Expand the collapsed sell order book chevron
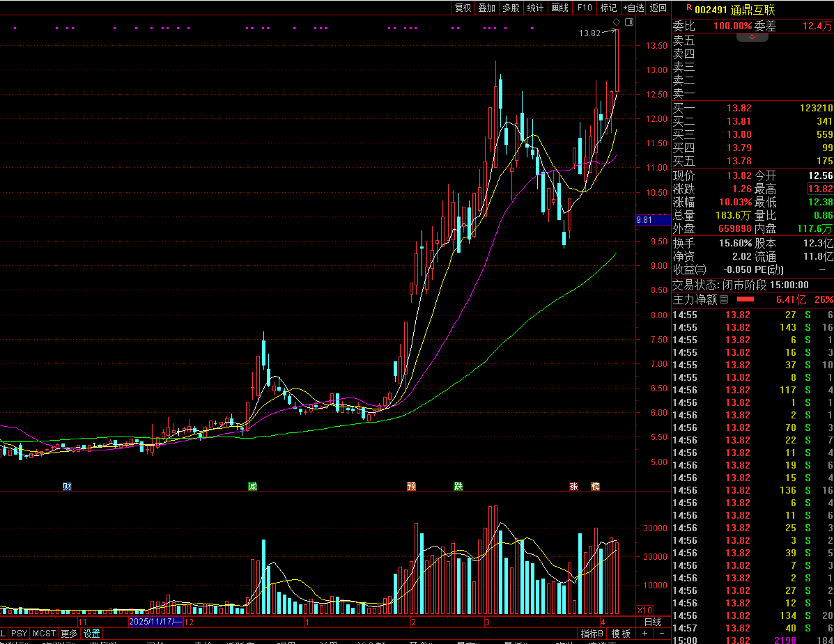This screenshot has height=644, width=834. click(x=752, y=36)
